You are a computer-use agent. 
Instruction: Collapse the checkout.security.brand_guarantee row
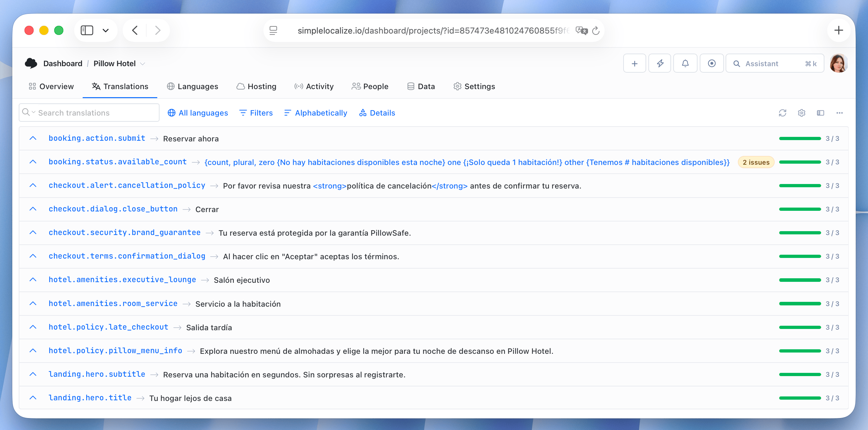(33, 232)
